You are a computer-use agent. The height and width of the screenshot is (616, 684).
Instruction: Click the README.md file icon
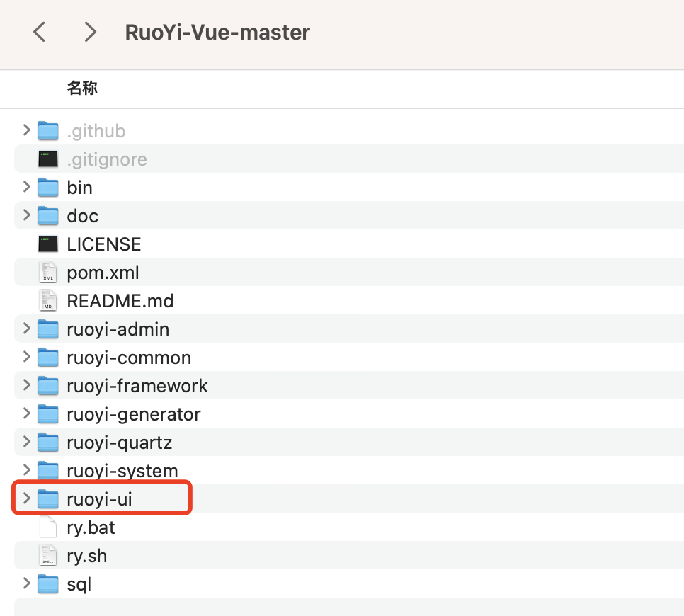click(x=47, y=301)
